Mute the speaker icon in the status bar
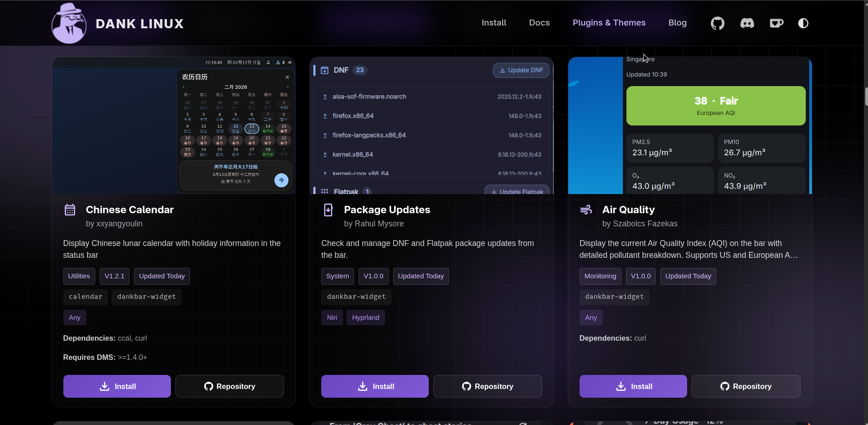The height and width of the screenshot is (425, 868). pos(290,63)
